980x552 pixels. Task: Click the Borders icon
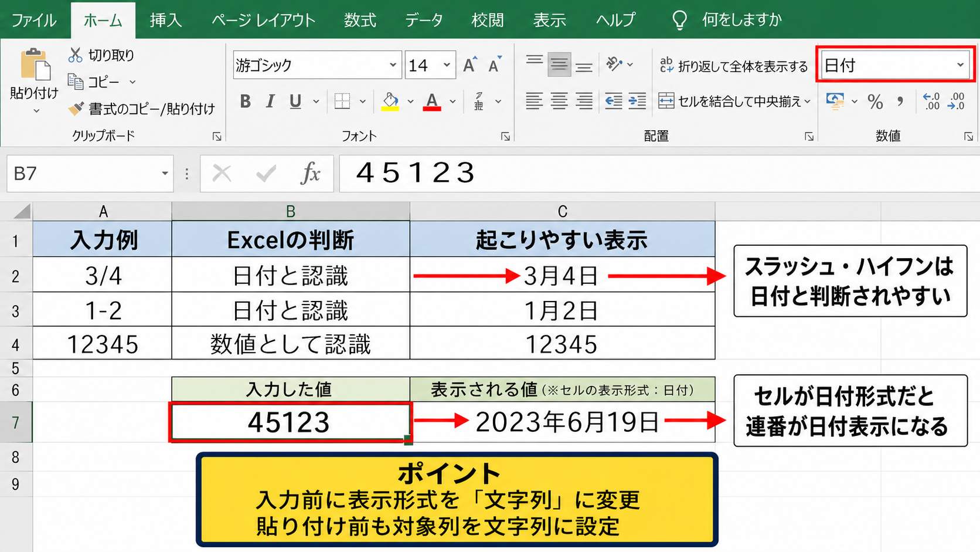[342, 101]
